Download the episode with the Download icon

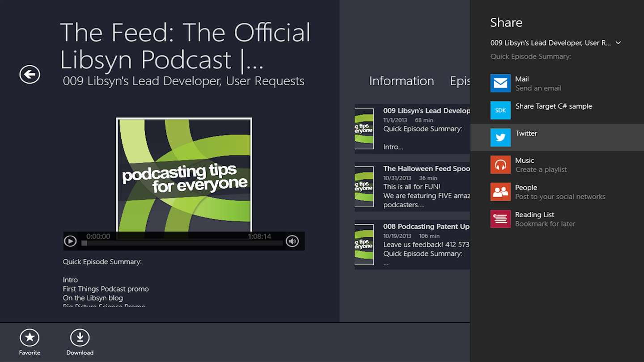click(x=80, y=338)
